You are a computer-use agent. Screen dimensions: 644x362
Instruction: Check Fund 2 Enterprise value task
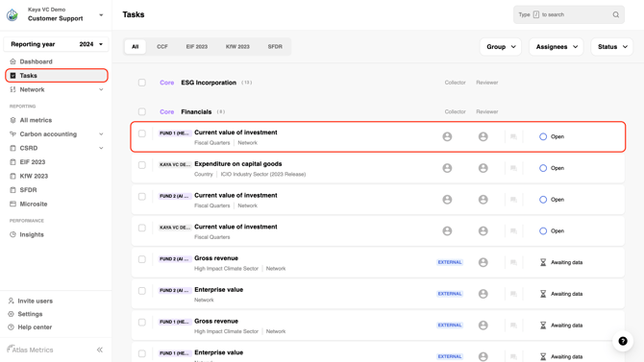pos(142,291)
